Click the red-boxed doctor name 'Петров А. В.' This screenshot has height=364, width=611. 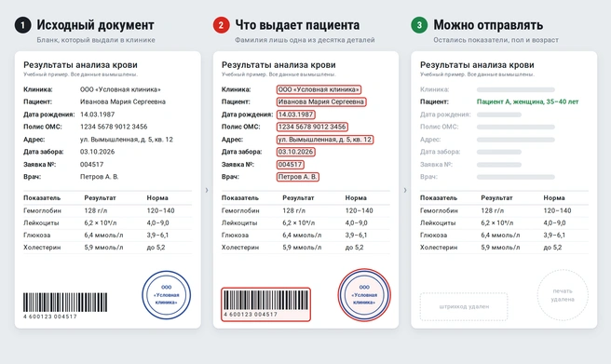point(298,177)
